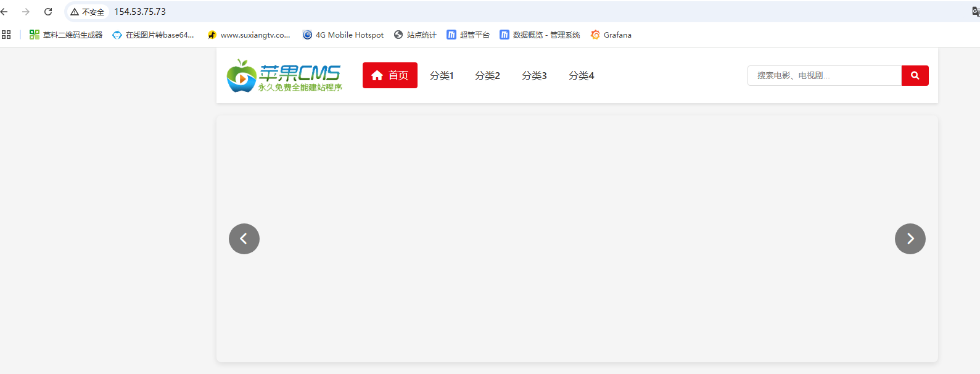Open the 分类4 category menu item
The height and width of the screenshot is (374, 980).
coord(581,75)
